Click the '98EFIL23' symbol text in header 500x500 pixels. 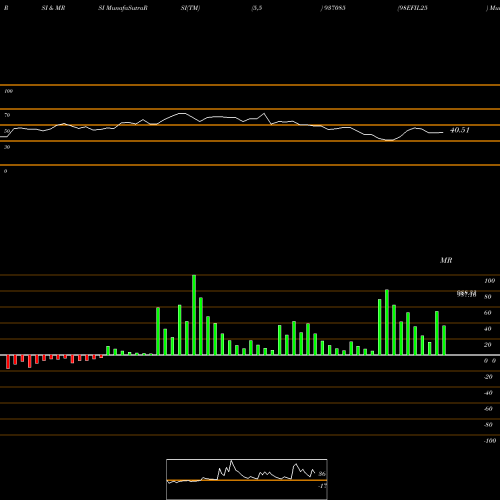click(x=412, y=8)
